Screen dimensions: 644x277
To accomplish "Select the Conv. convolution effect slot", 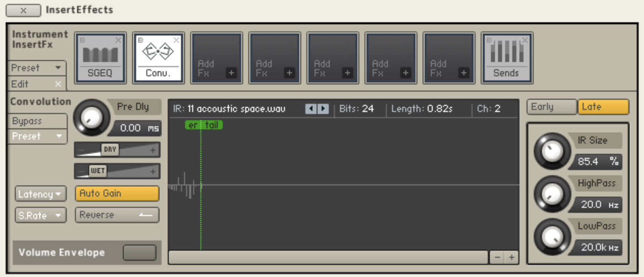I will [x=158, y=58].
